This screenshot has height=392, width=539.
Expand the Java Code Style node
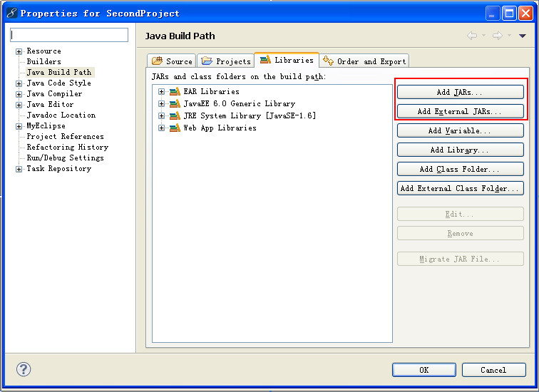(19, 83)
